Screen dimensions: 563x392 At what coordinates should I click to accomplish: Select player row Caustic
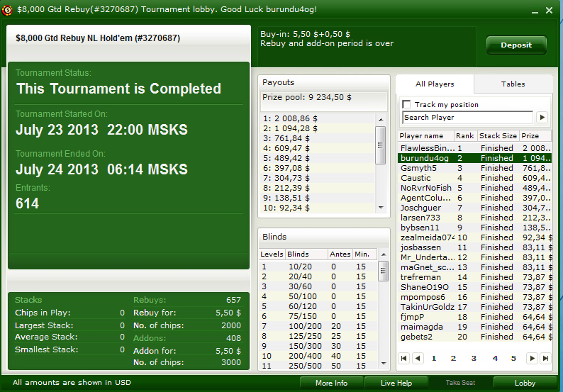(474, 178)
